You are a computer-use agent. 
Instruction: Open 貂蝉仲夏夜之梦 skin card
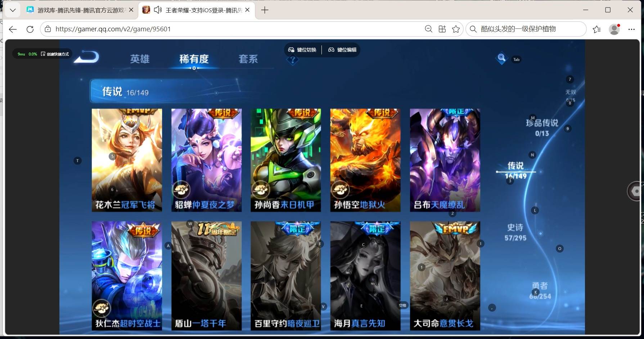pos(206,160)
